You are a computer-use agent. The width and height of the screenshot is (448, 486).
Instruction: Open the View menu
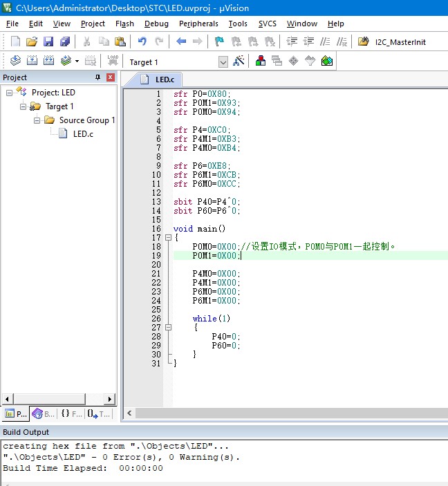tap(62, 24)
